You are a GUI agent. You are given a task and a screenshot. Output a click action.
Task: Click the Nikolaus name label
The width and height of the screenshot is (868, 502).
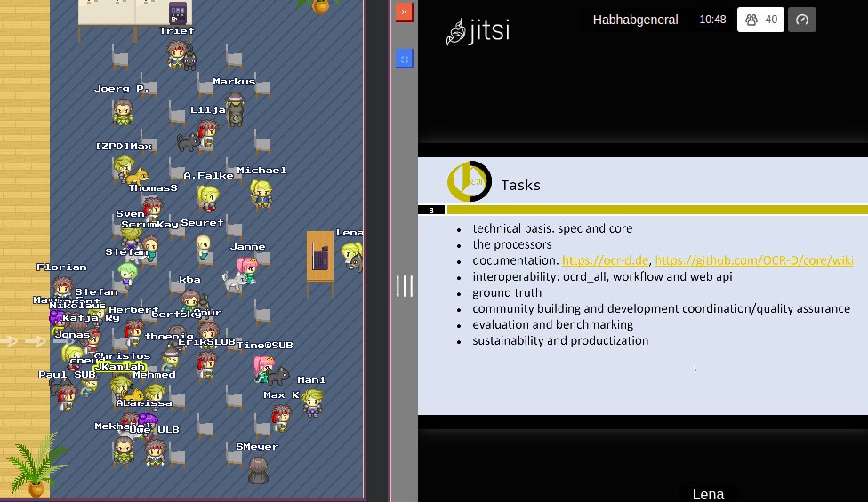pyautogui.click(x=77, y=305)
